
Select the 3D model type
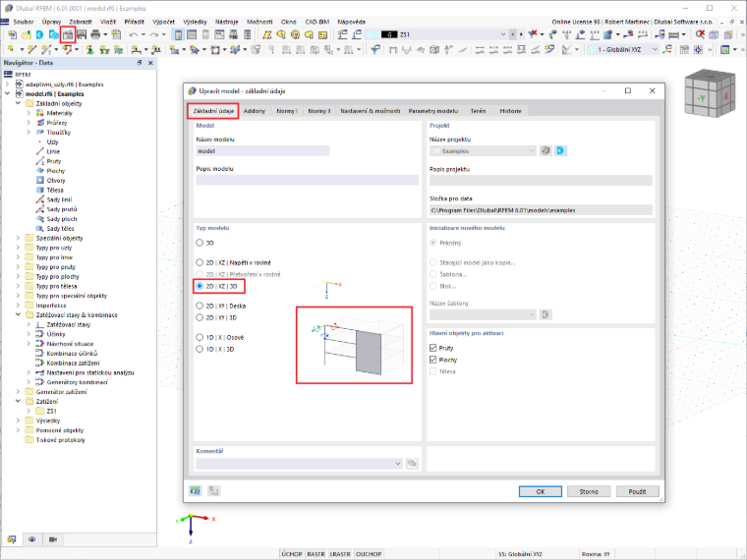(x=200, y=243)
